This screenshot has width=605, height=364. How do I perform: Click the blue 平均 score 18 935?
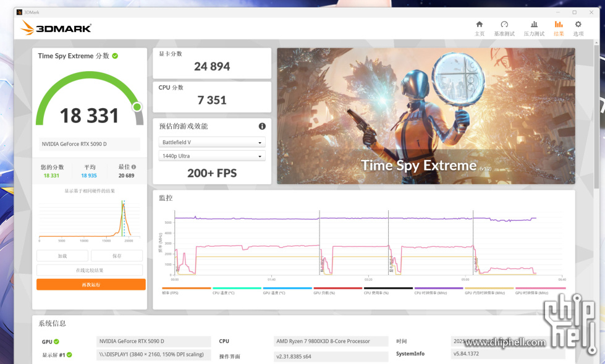(x=89, y=176)
